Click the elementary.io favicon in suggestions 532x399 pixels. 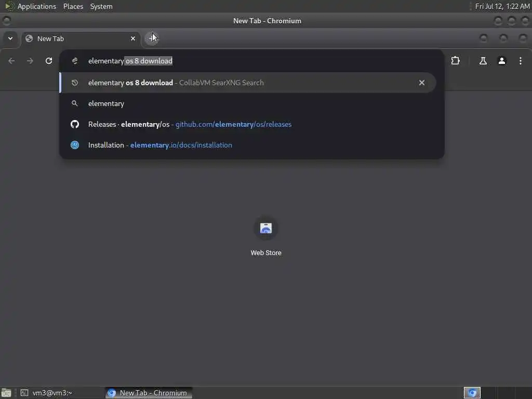pos(75,145)
